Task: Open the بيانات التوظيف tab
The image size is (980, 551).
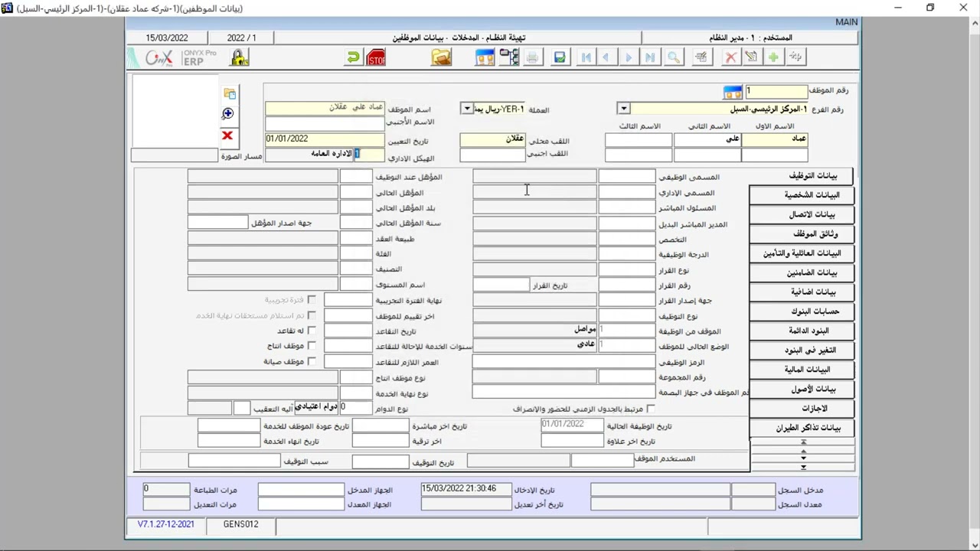Action: (801, 176)
